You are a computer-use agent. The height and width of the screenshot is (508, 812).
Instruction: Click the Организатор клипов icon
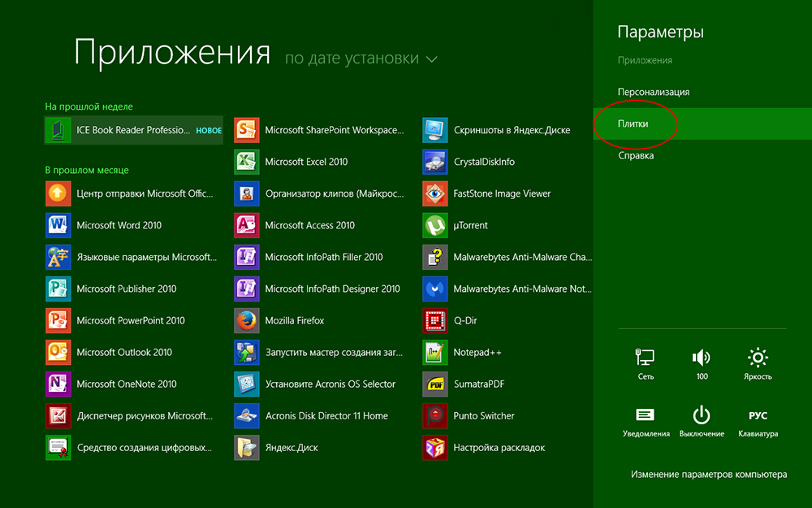click(247, 194)
